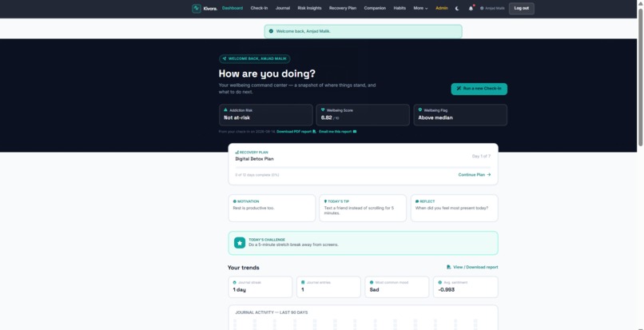
Task: Click the 'Day 1 of 7' label
Action: pos(481,156)
